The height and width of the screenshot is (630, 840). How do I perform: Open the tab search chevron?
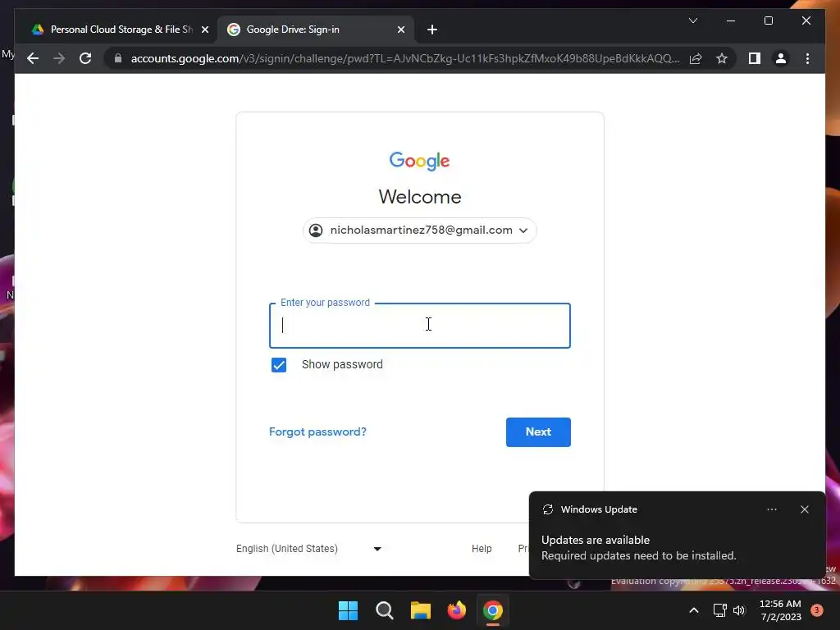point(692,21)
